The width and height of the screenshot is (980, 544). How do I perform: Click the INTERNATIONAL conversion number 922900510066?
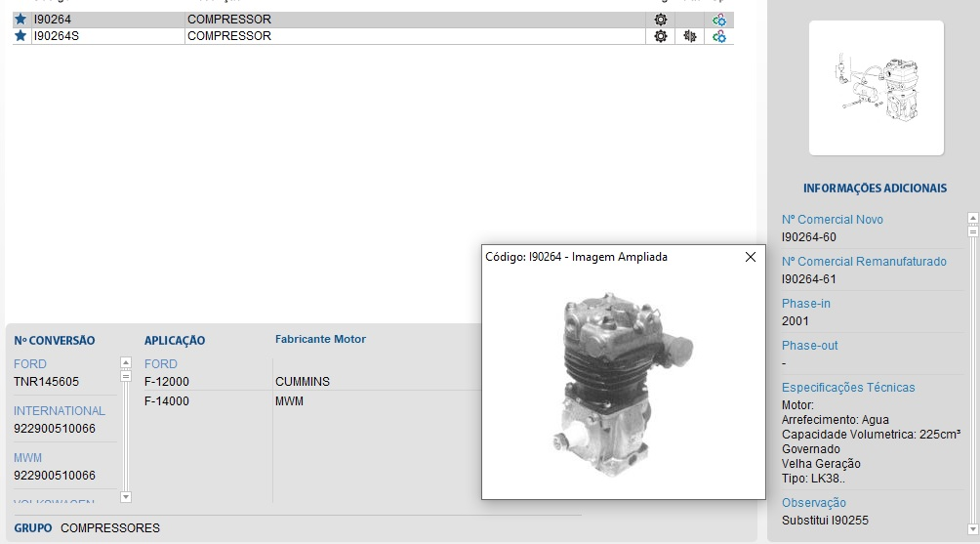55,429
